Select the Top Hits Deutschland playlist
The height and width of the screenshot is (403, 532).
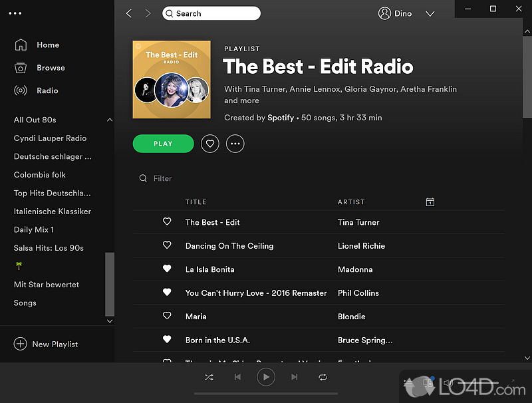point(53,193)
